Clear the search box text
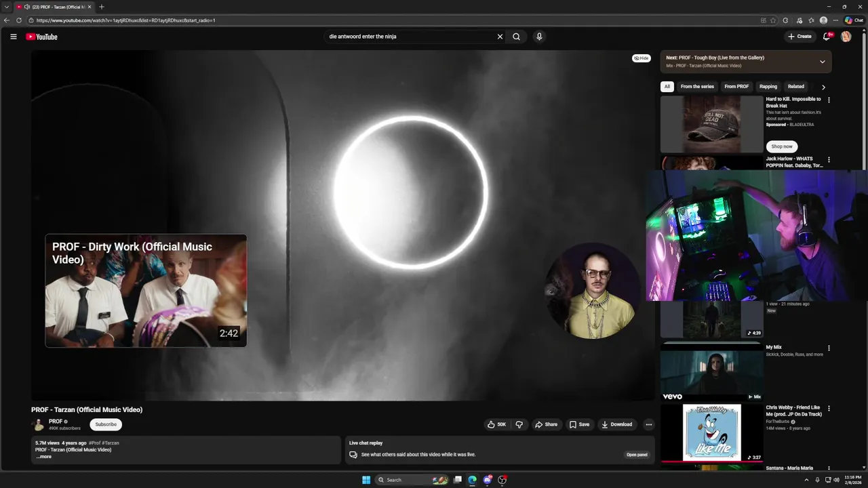Viewport: 868px width, 488px height. 500,37
